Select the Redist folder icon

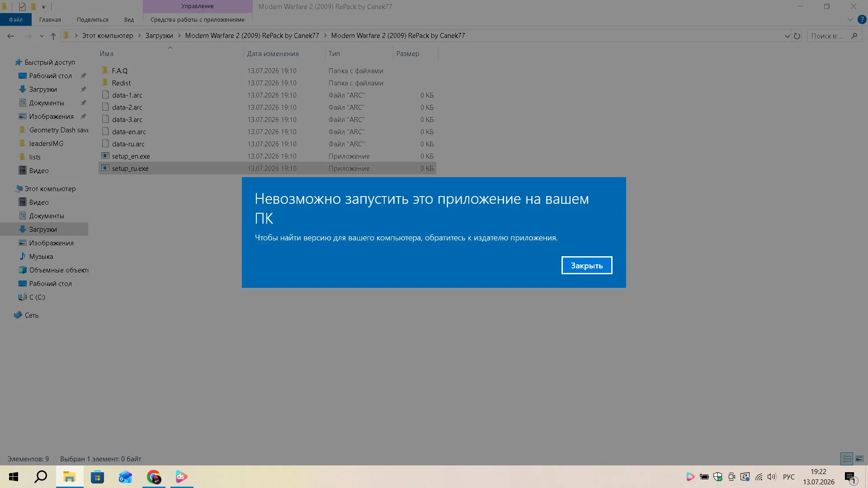click(x=105, y=83)
